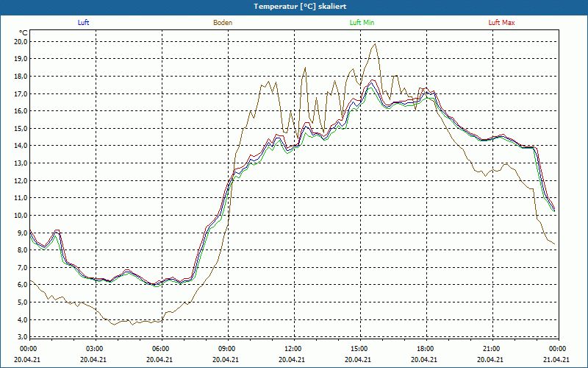Click the Luft legend label
Viewport: 588px width, 368px height.
coord(83,23)
